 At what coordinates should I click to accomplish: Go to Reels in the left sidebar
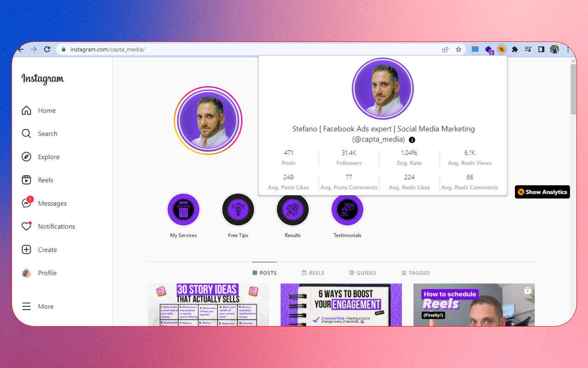pyautogui.click(x=27, y=180)
